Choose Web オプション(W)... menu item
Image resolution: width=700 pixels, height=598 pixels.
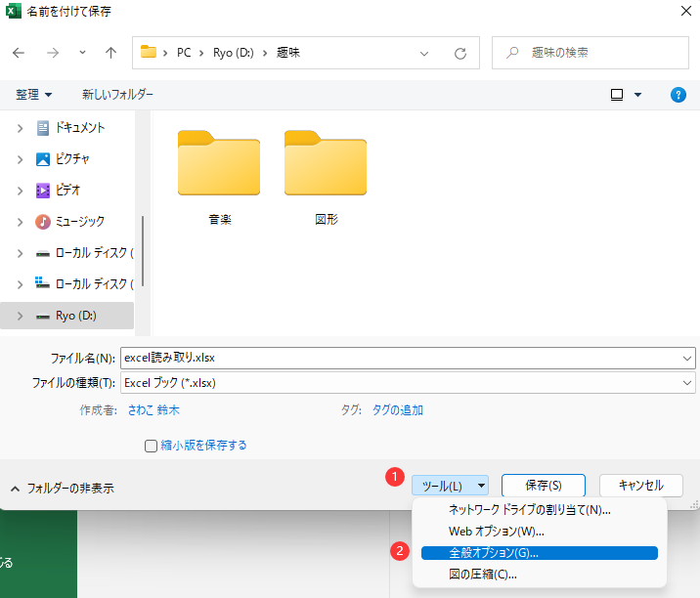(x=540, y=532)
